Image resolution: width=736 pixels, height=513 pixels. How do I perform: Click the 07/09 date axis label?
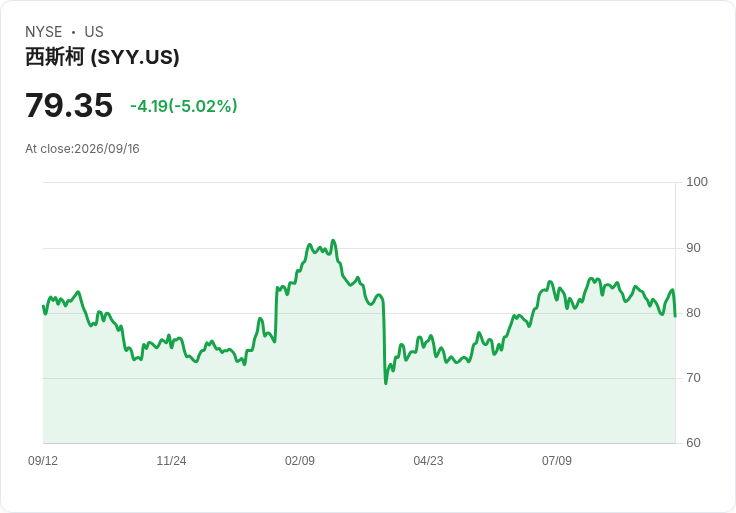click(x=557, y=461)
